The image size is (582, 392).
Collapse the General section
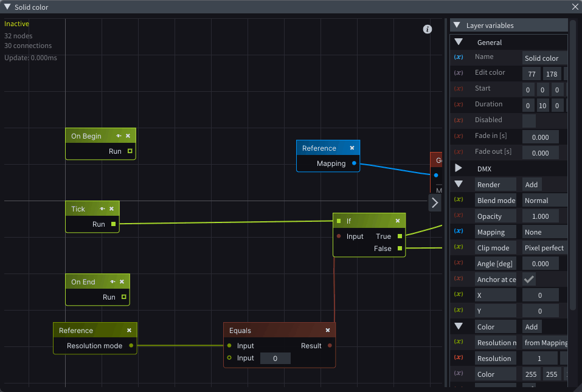[459, 43]
